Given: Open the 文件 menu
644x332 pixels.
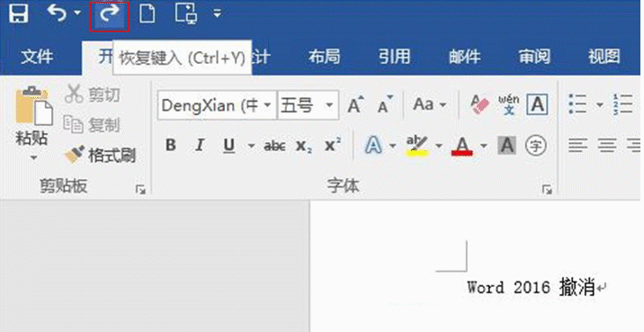Looking at the screenshot, I should (x=37, y=57).
